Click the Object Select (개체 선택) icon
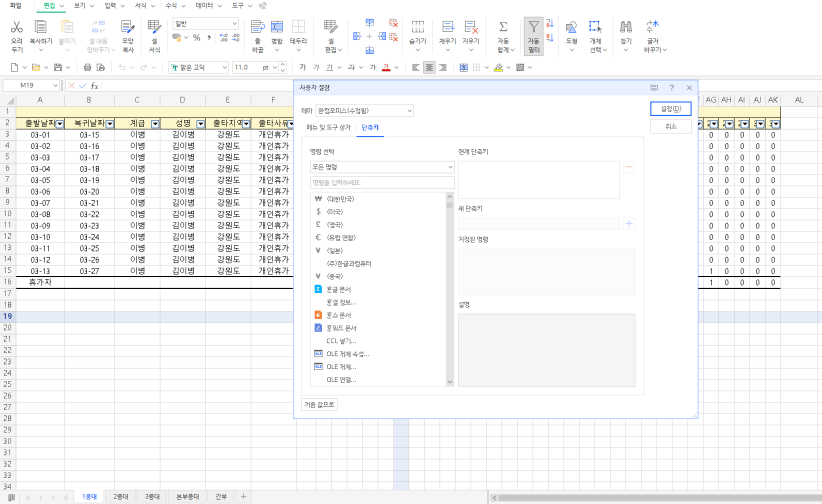This screenshot has height=504, width=822. [x=595, y=27]
